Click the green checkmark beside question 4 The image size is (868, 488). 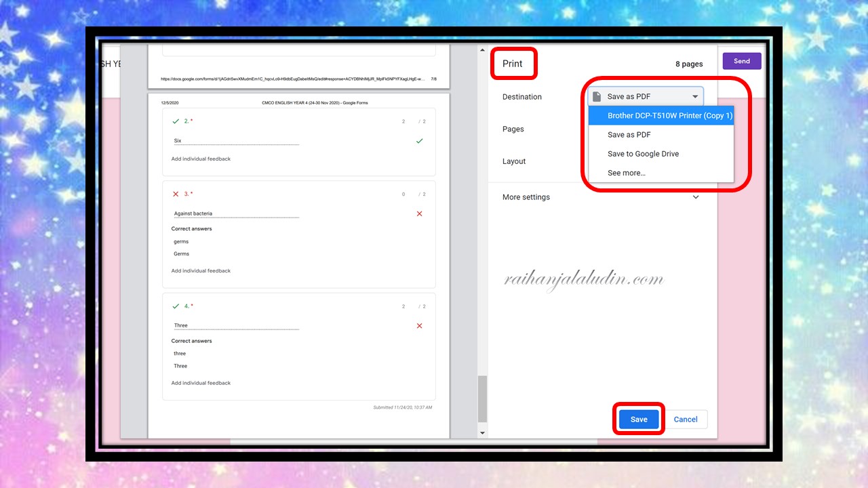coord(176,306)
